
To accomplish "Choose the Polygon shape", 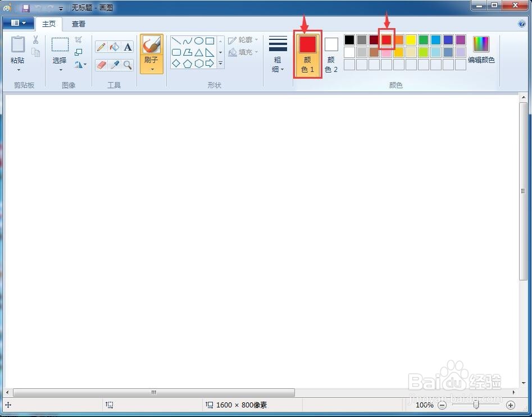I will click(188, 52).
